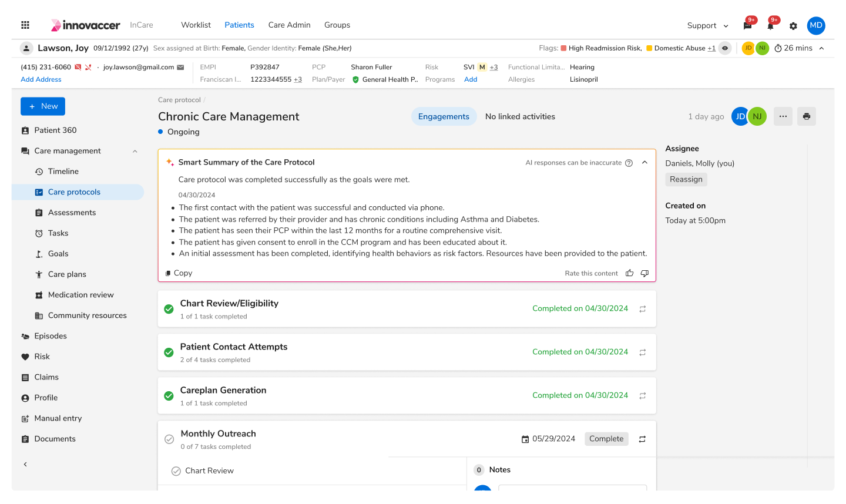The height and width of the screenshot is (504, 846).
Task: Mark Monthly Outreach as Complete
Action: [x=606, y=439]
